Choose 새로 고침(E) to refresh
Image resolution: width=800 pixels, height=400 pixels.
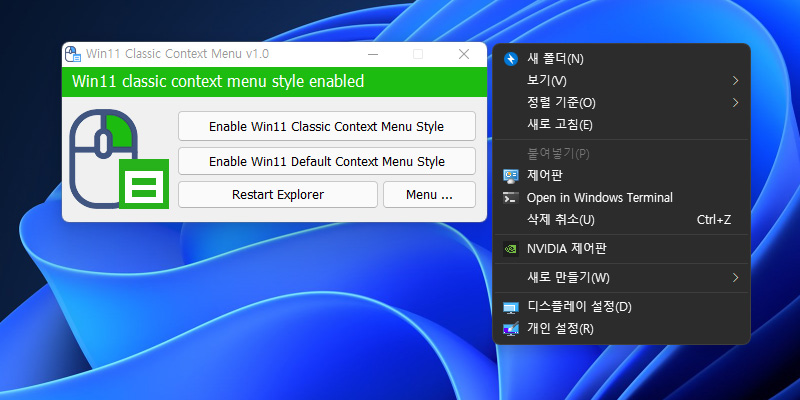(x=621, y=124)
